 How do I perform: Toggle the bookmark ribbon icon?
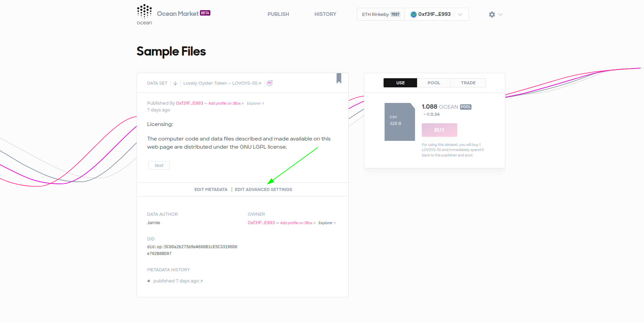pyautogui.click(x=339, y=78)
